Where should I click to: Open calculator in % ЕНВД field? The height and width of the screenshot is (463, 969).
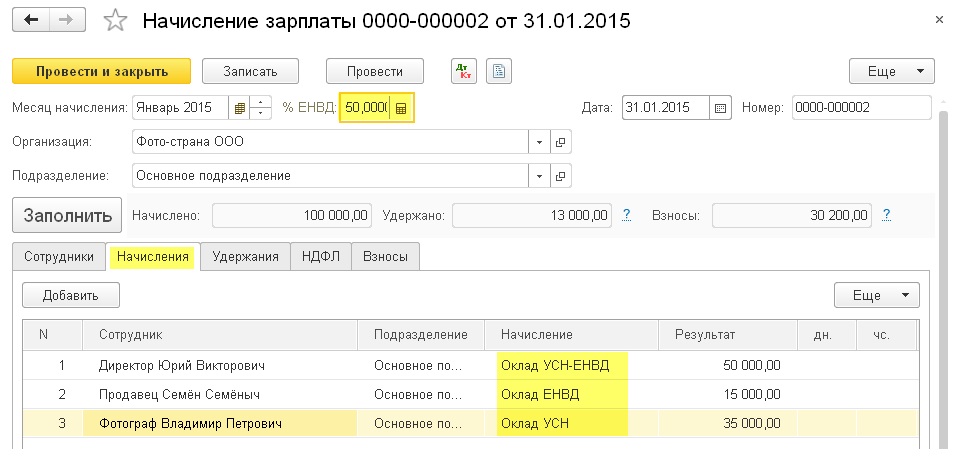(x=401, y=108)
